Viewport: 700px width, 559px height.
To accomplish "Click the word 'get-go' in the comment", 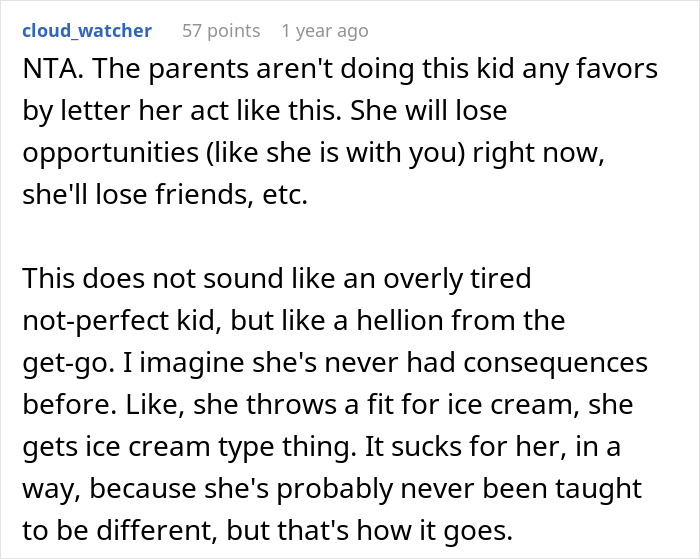I will click(59, 363).
